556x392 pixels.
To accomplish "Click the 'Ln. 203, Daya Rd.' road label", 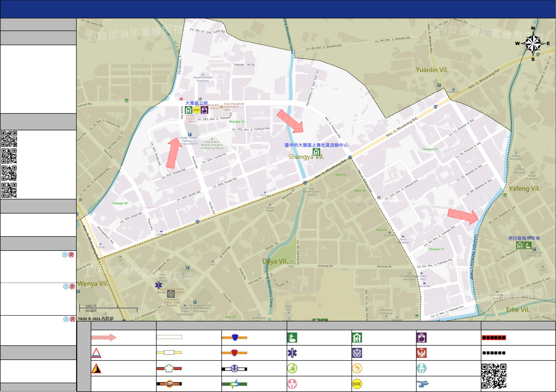I will [131, 218].
